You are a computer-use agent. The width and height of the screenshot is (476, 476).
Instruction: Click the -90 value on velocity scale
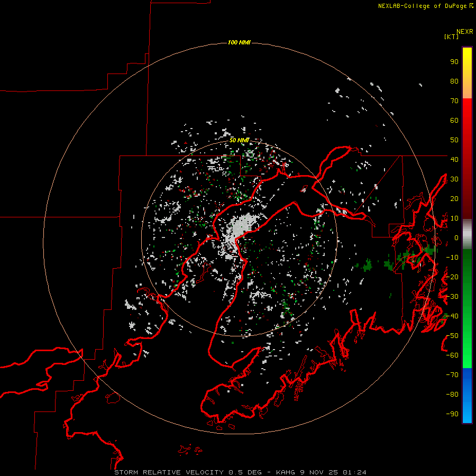tap(452, 414)
